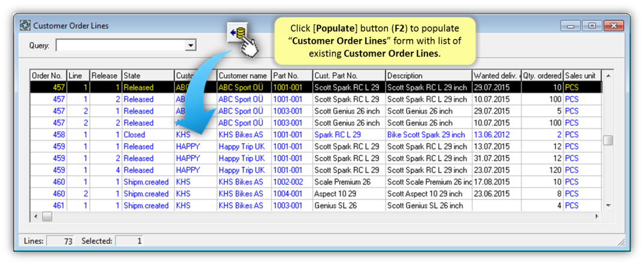Viewport: 644px width, 265px height.
Task: Click the Customer name column header
Action: [244, 76]
